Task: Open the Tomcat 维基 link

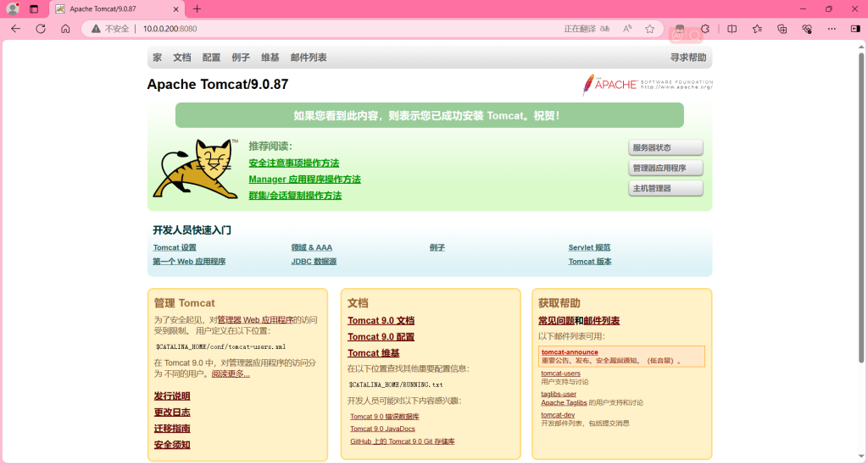Action: (x=374, y=352)
